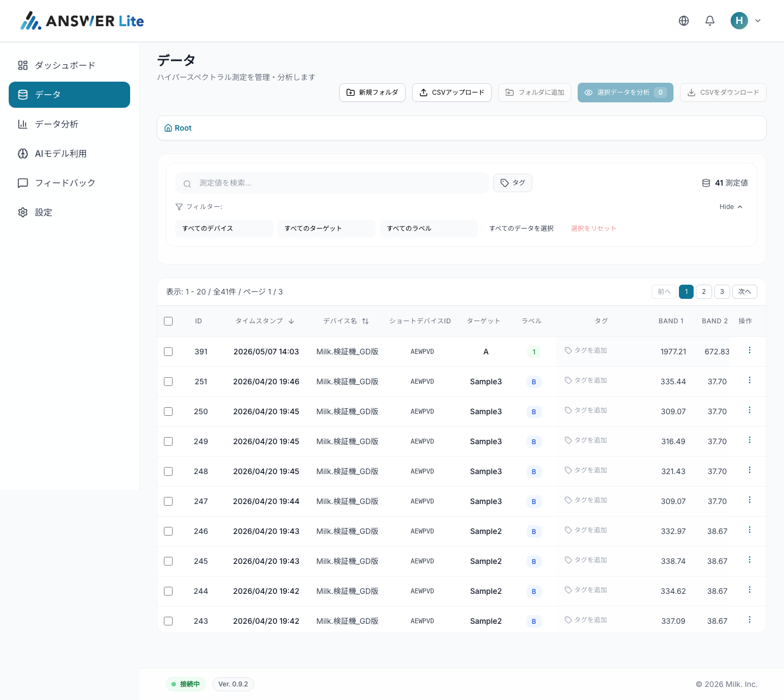The image size is (784, 700).
Task: Open AIモデル利用 in sidebar
Action: point(69,153)
